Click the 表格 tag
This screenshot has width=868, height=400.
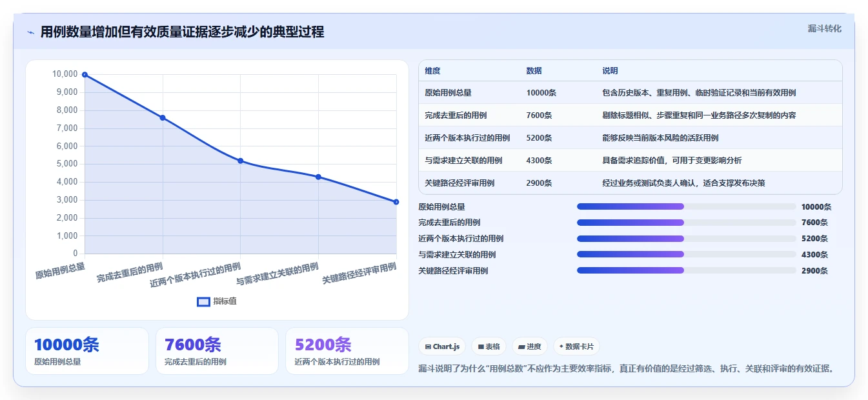(x=489, y=346)
